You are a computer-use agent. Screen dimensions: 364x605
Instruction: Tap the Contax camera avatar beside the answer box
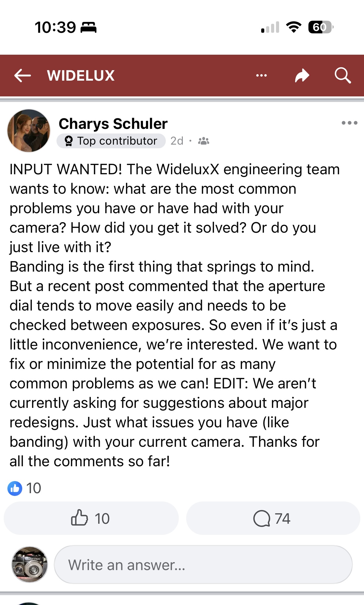tap(30, 565)
